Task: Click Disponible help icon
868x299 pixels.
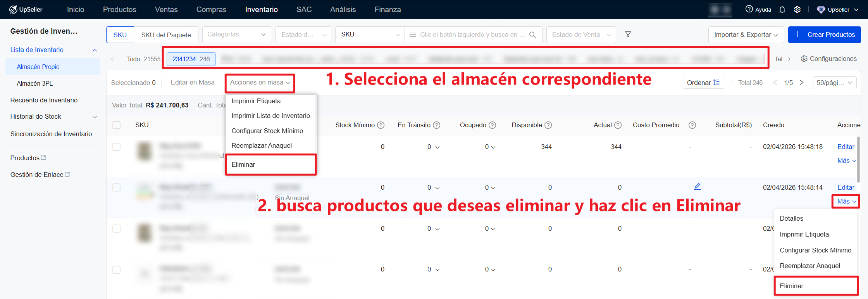Action: pyautogui.click(x=548, y=125)
